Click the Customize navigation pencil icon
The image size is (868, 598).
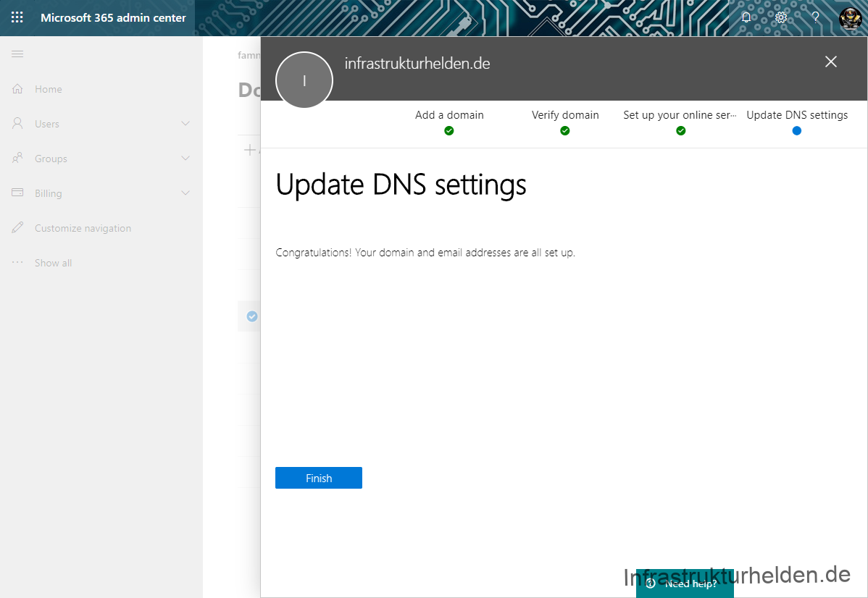[x=17, y=227]
